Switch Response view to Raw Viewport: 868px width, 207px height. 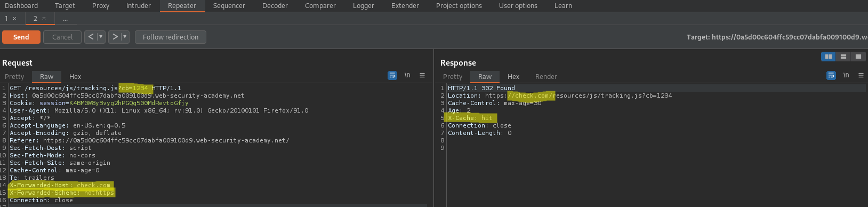pos(485,76)
